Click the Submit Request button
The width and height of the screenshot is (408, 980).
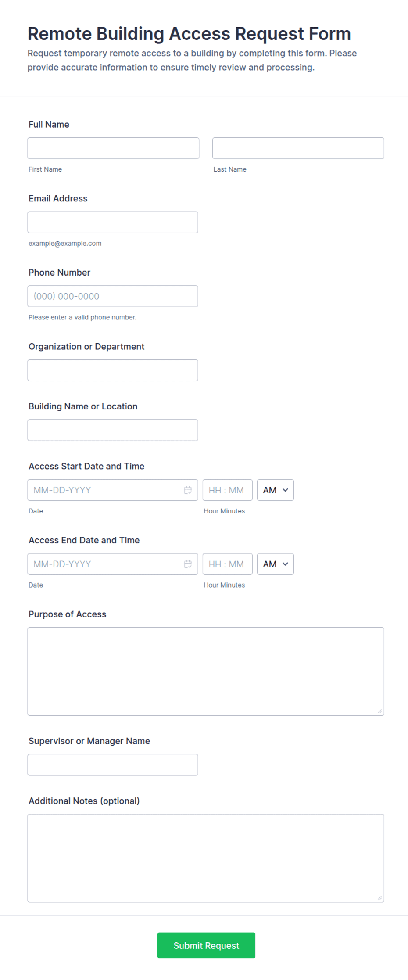[206, 945]
